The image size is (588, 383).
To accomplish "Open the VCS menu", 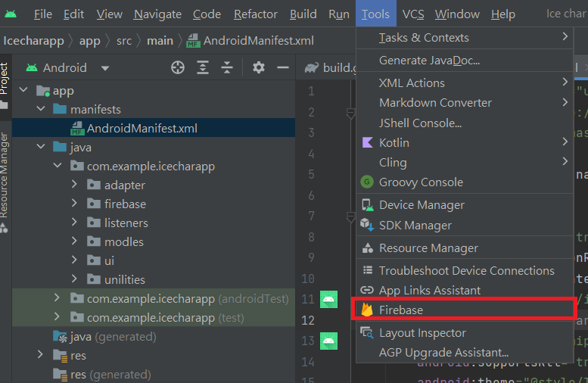I will tap(413, 14).
